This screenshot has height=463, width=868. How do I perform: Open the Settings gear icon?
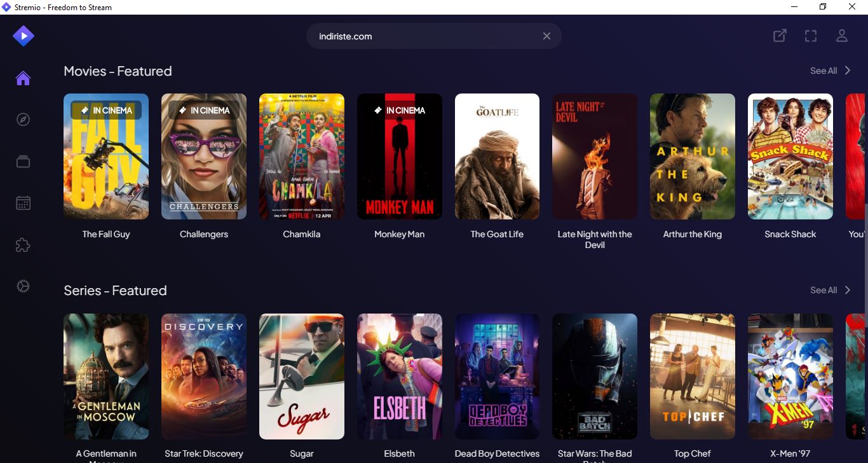coord(23,286)
